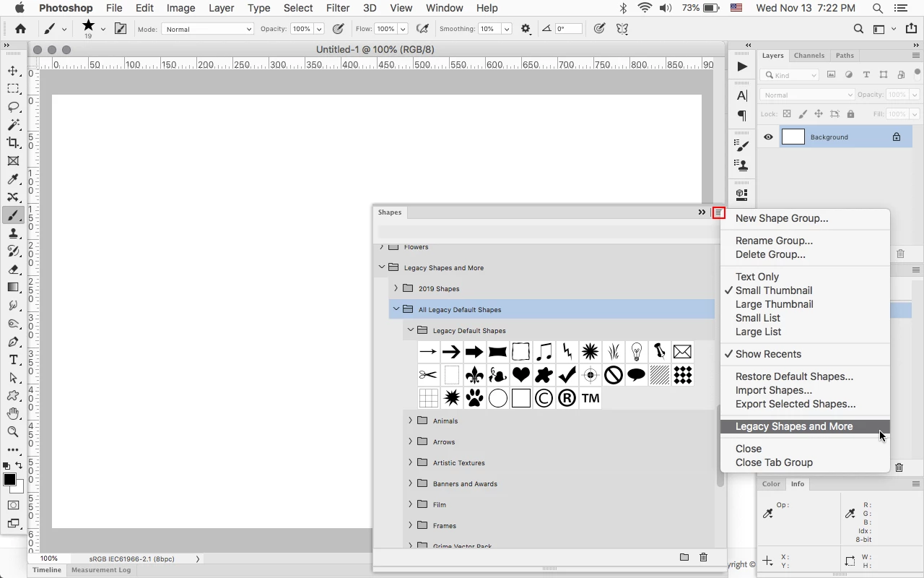Select the Horizontal Type tool
924x578 pixels.
pyautogui.click(x=13, y=360)
